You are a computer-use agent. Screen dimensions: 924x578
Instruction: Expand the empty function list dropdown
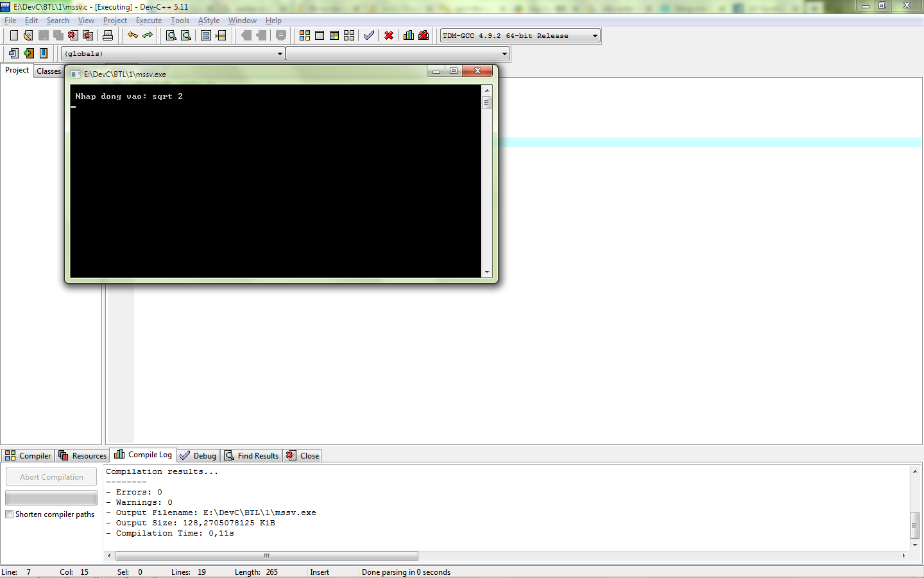pos(504,54)
